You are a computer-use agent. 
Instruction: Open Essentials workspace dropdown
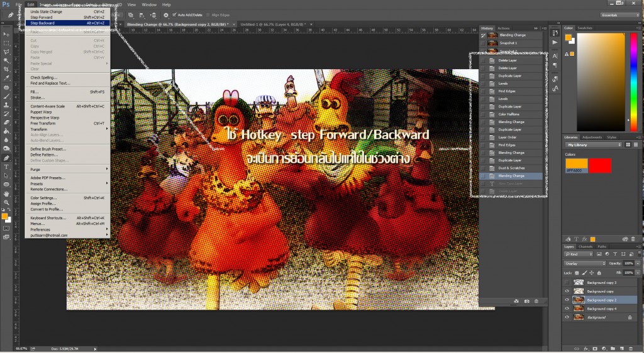pos(620,15)
